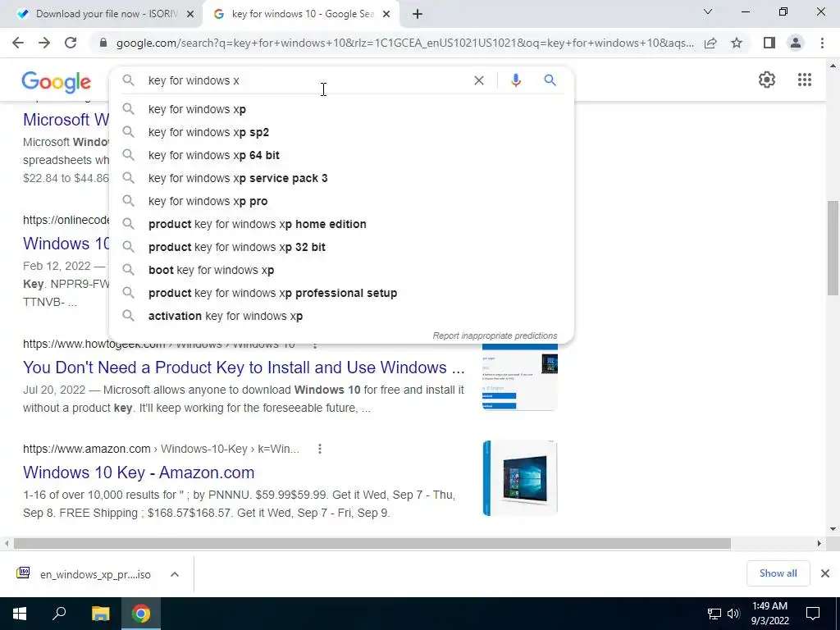
Task: Select suggestion activation key for windows xp
Action: point(341,317)
